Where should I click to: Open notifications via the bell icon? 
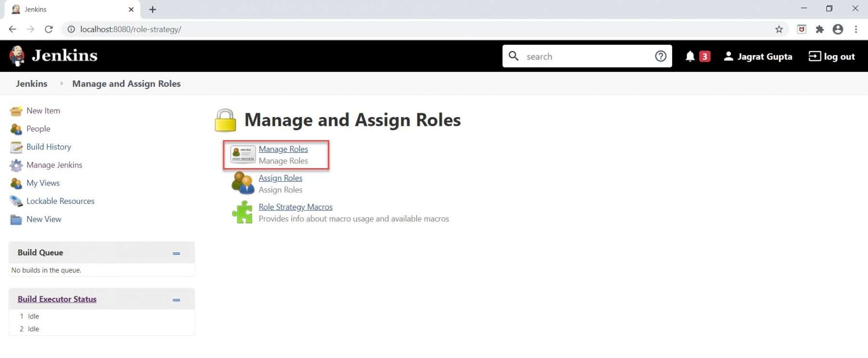690,56
